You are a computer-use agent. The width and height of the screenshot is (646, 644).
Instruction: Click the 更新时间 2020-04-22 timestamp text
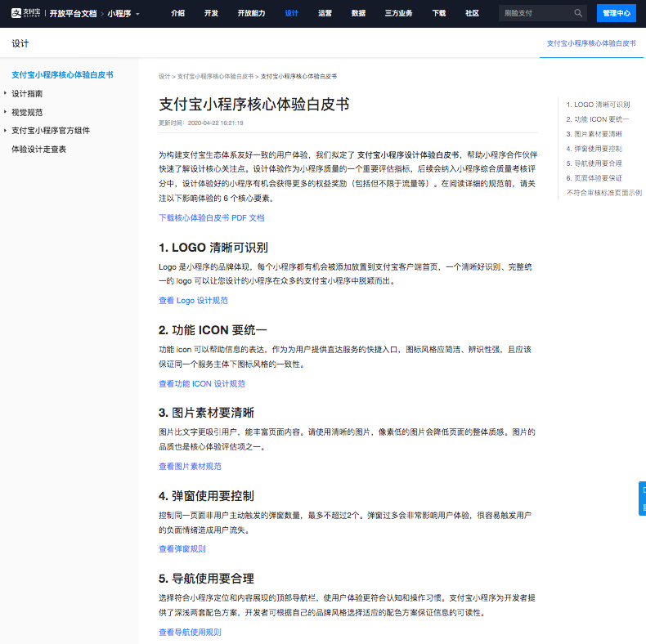201,123
